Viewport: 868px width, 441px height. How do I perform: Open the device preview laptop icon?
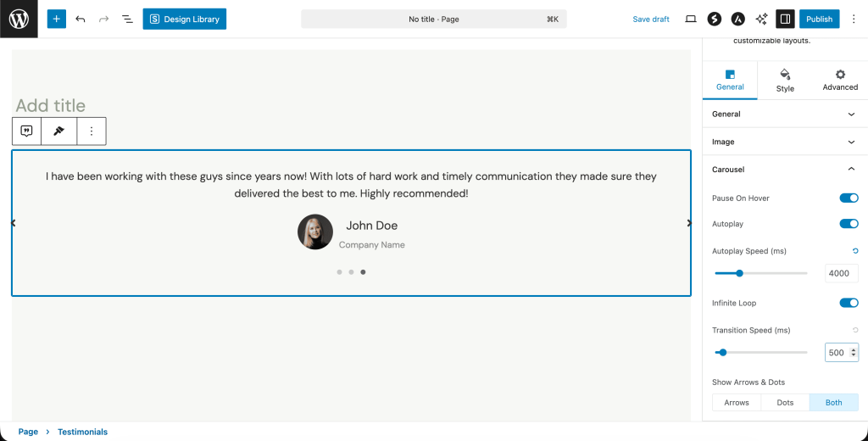point(690,19)
